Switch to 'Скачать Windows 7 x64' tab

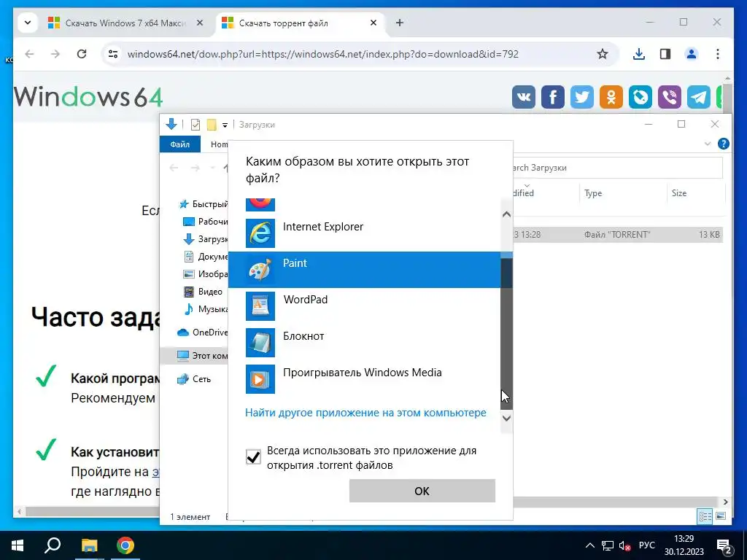click(126, 23)
